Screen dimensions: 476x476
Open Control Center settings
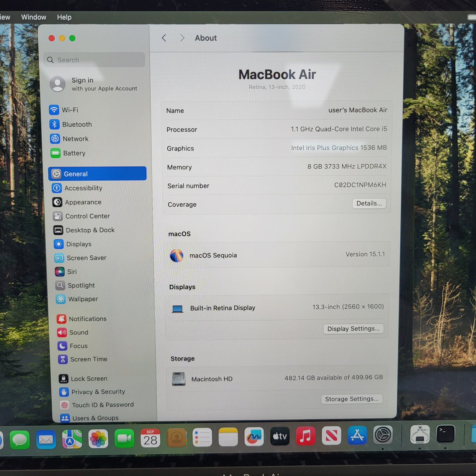pos(81,216)
